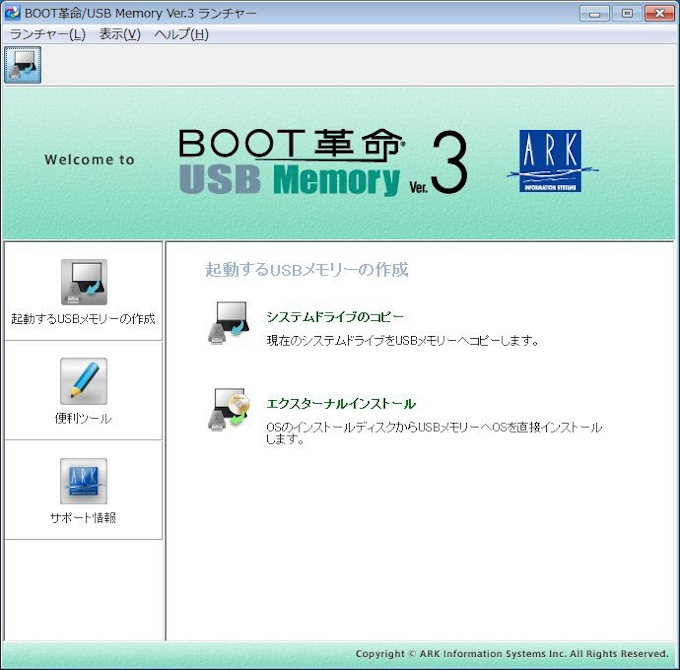Click the サポート情報 sidebar label
680x670 pixels.
[x=83, y=518]
